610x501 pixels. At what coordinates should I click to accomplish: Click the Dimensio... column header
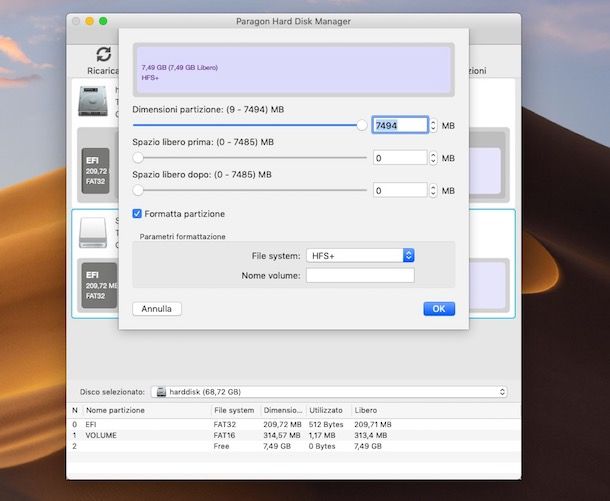pos(283,410)
